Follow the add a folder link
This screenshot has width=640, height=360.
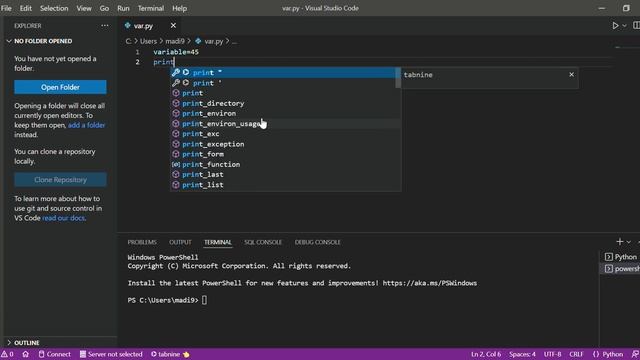(x=87, y=125)
